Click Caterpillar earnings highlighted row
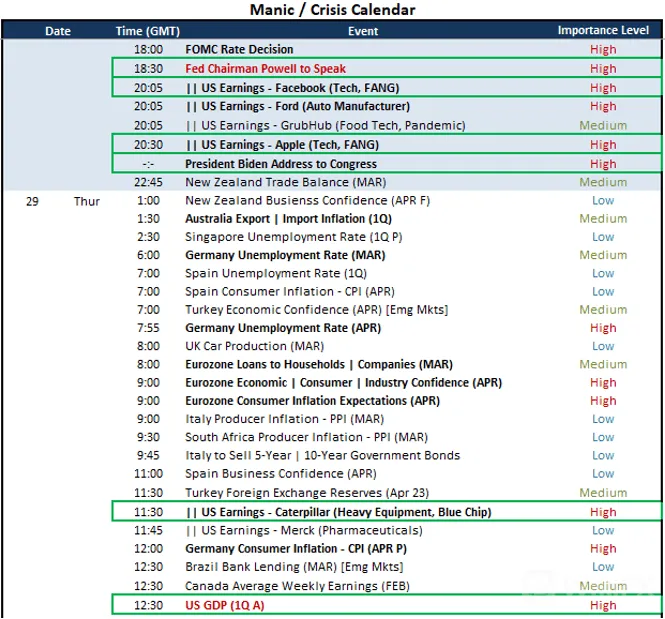The width and height of the screenshot is (665, 619). [x=387, y=512]
